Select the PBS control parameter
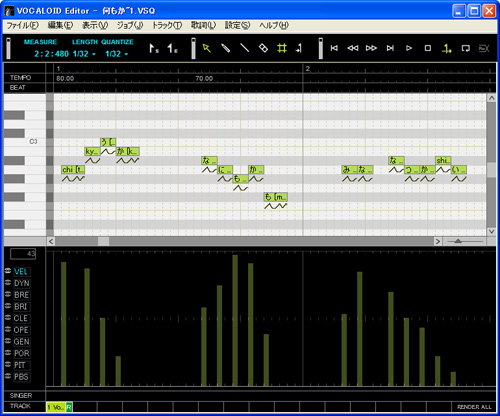 (x=22, y=377)
